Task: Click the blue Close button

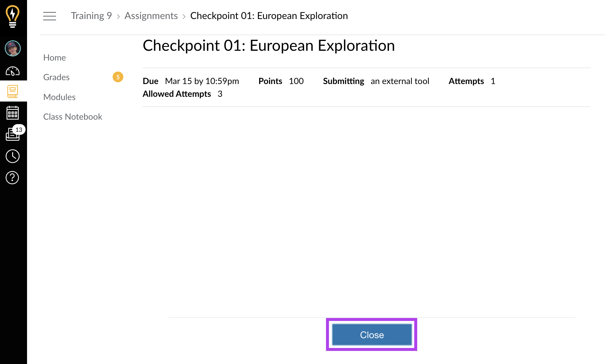Action: click(x=372, y=335)
